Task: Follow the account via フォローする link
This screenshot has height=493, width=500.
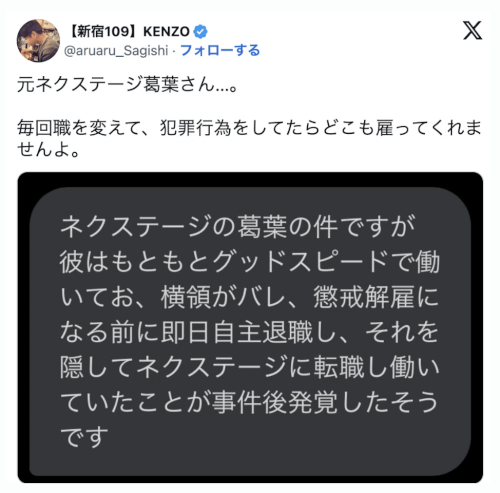Action: (220, 50)
